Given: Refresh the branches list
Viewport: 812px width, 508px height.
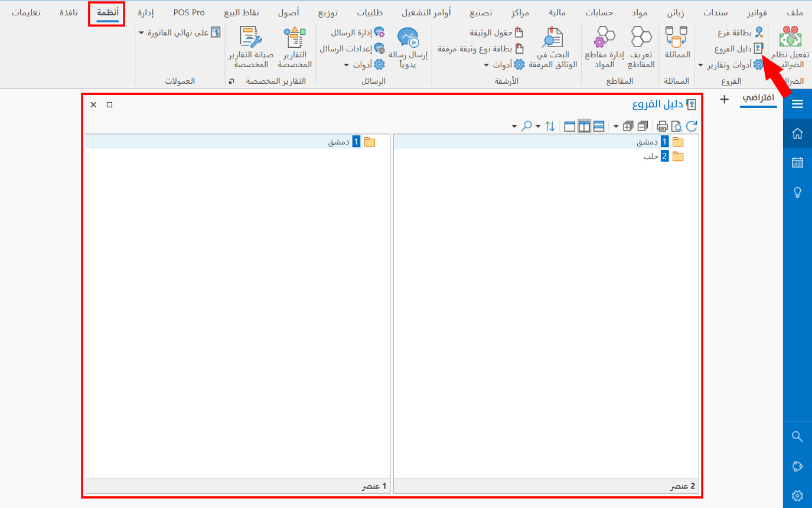Looking at the screenshot, I should coord(691,126).
